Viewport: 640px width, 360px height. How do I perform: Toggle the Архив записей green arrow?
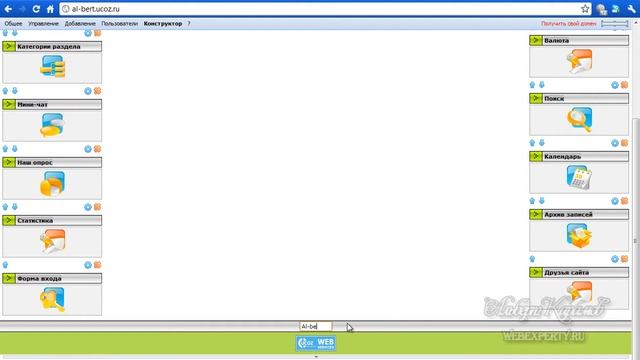coord(536,214)
